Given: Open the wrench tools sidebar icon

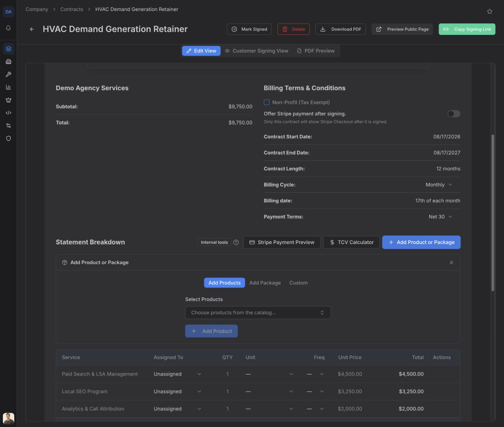Looking at the screenshot, I should coord(9,74).
